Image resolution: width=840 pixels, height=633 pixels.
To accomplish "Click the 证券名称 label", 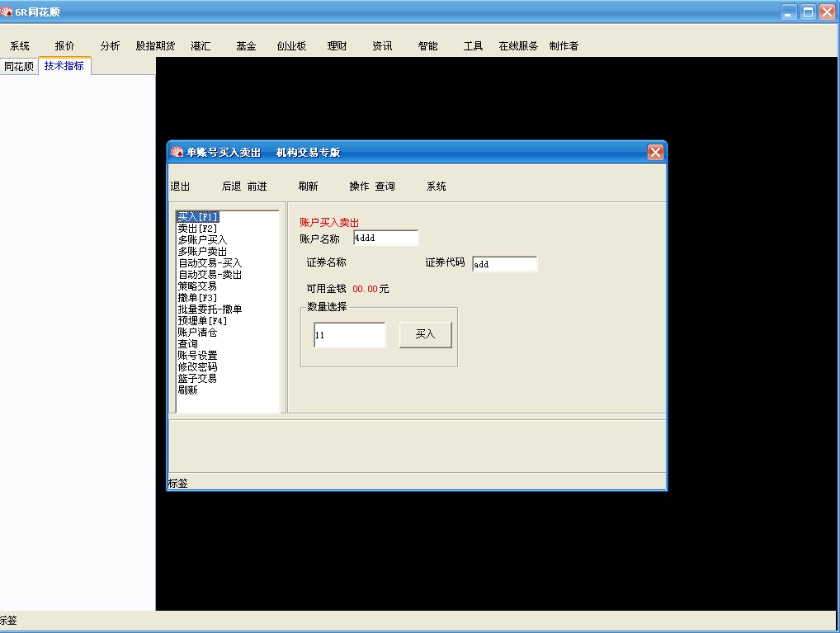I will tap(326, 262).
